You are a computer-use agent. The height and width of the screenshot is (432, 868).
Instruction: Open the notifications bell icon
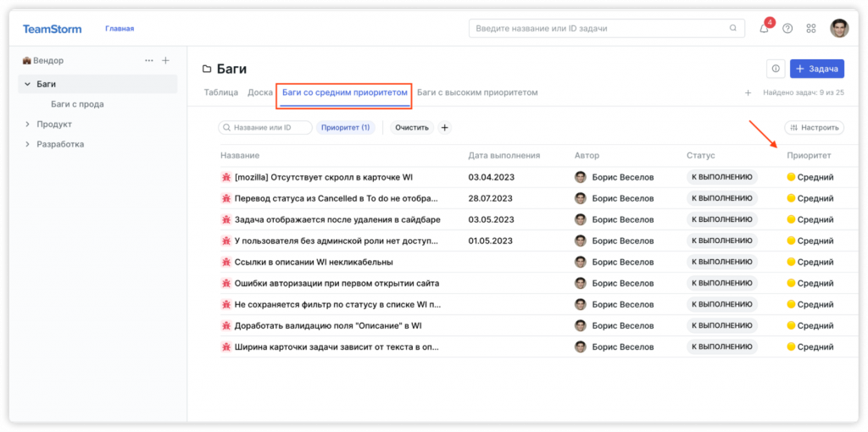pos(765,28)
